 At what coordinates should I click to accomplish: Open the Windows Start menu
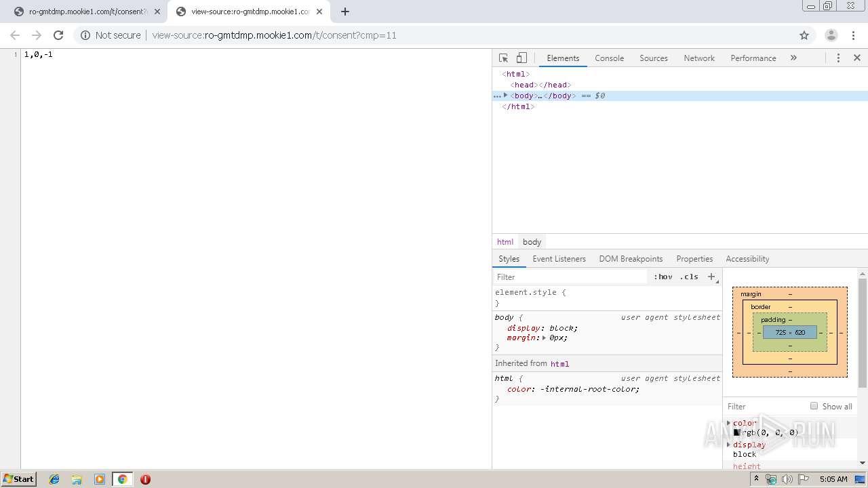click(19, 479)
